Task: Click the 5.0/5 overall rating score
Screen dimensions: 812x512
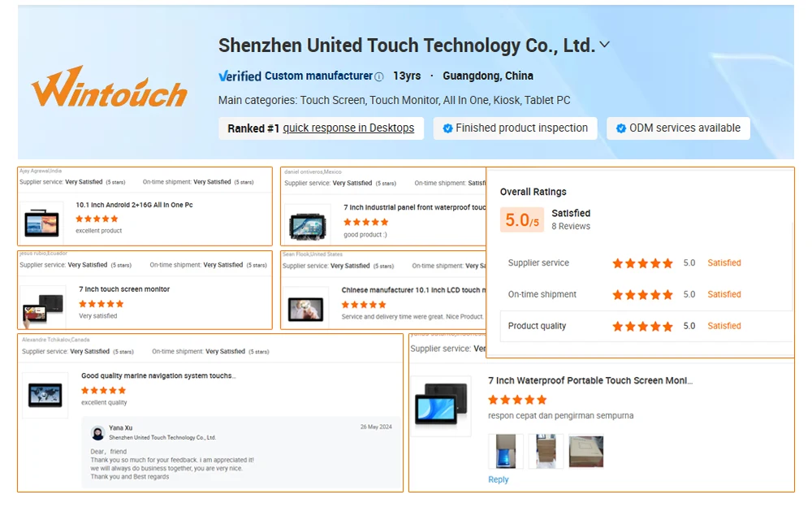Action: 522,219
